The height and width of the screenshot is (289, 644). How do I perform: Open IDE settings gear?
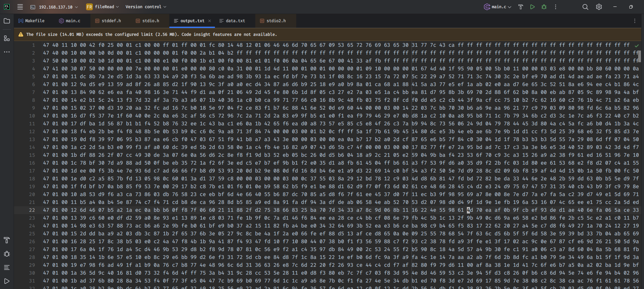click(599, 7)
